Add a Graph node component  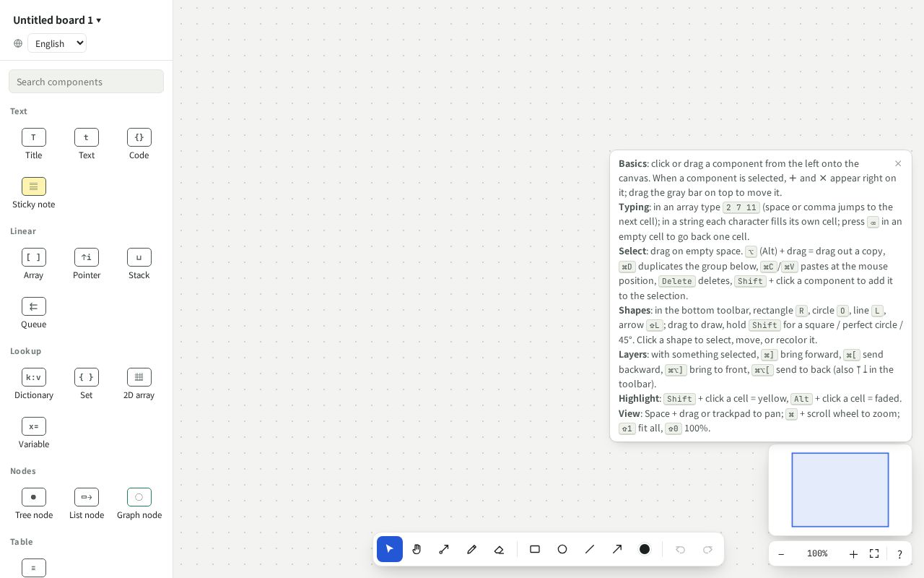point(139,504)
